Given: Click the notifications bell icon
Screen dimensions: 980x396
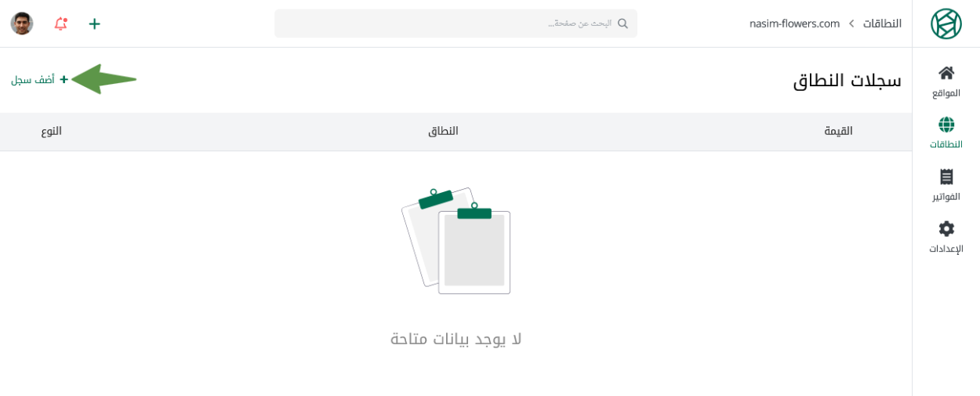Looking at the screenshot, I should pos(60,24).
